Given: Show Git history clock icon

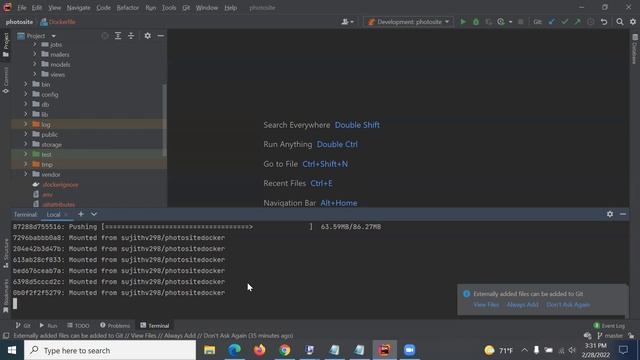Looking at the screenshot, I should coord(591,22).
